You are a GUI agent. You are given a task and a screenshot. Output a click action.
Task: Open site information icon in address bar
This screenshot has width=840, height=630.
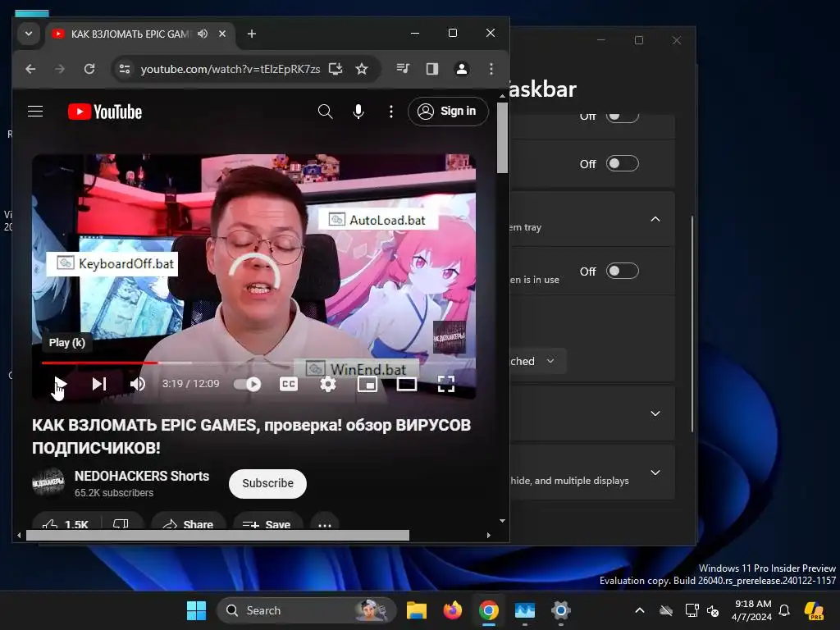tap(125, 69)
